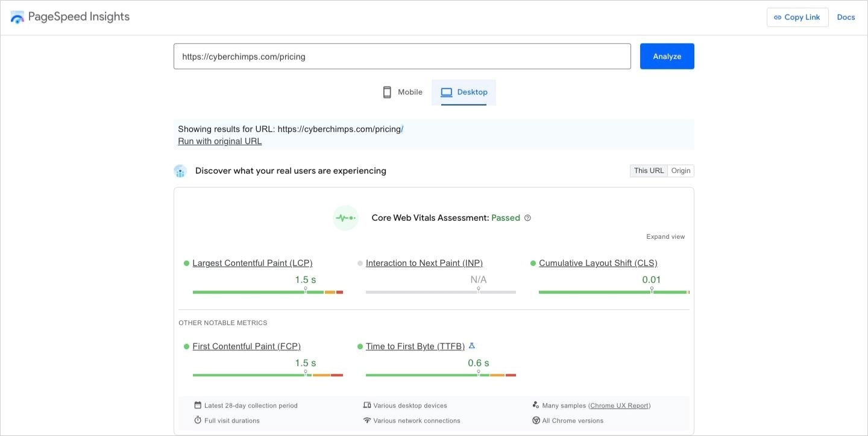
Task: Open the Chrome UX Report link
Action: click(x=619, y=406)
